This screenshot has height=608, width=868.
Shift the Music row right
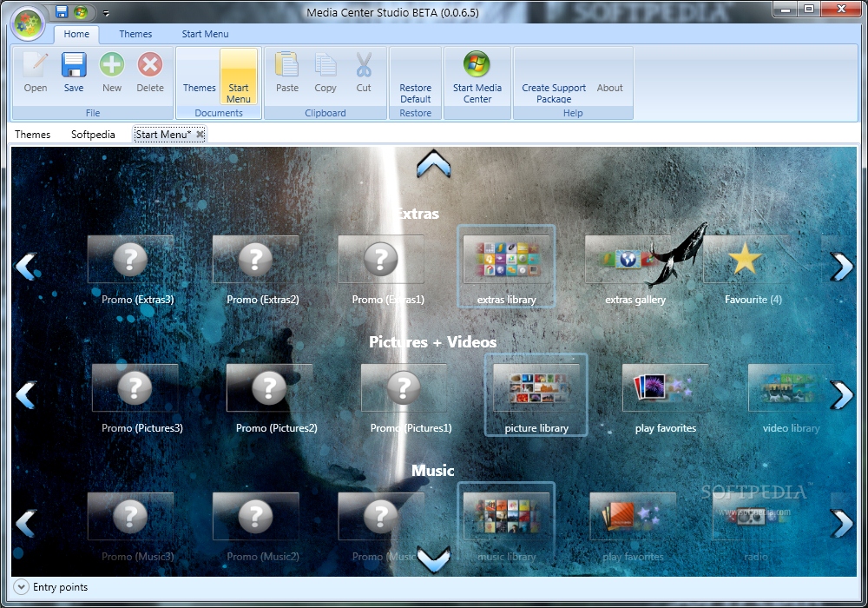(x=841, y=524)
